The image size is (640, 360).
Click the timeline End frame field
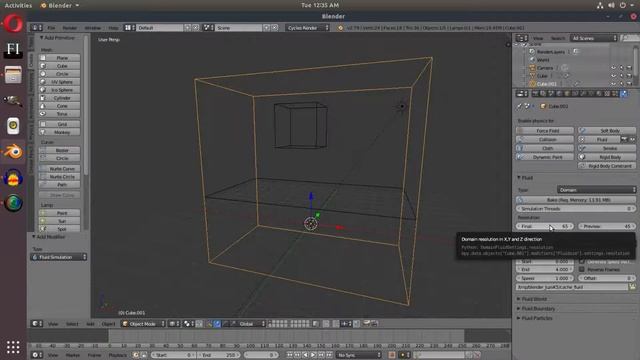pos(219,355)
